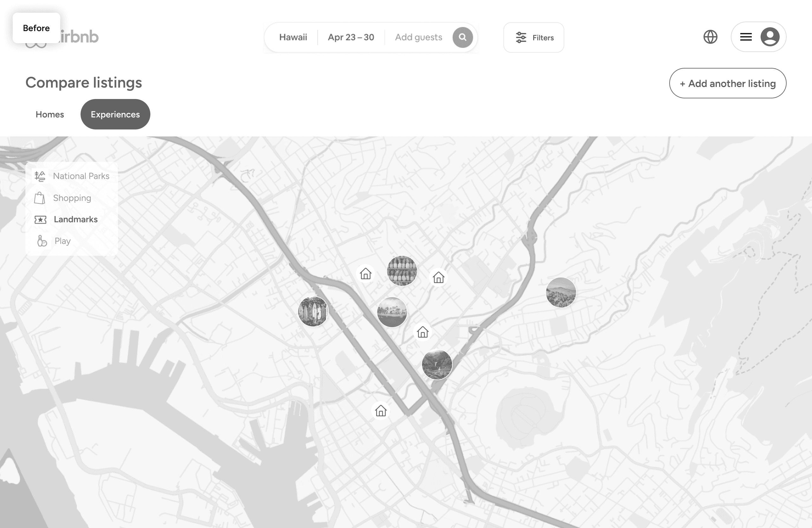812x528 pixels.
Task: Open the surfboards photo map pin
Action: 312,311
